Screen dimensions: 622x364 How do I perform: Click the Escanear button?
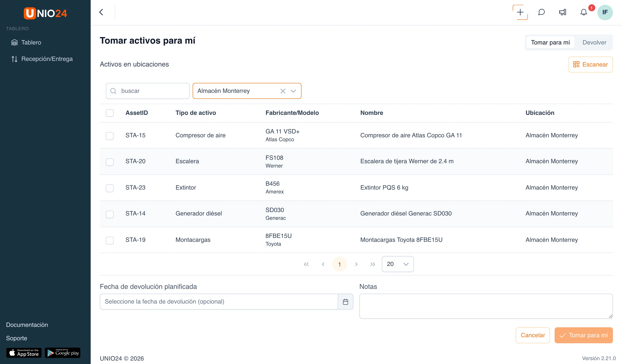pyautogui.click(x=590, y=64)
